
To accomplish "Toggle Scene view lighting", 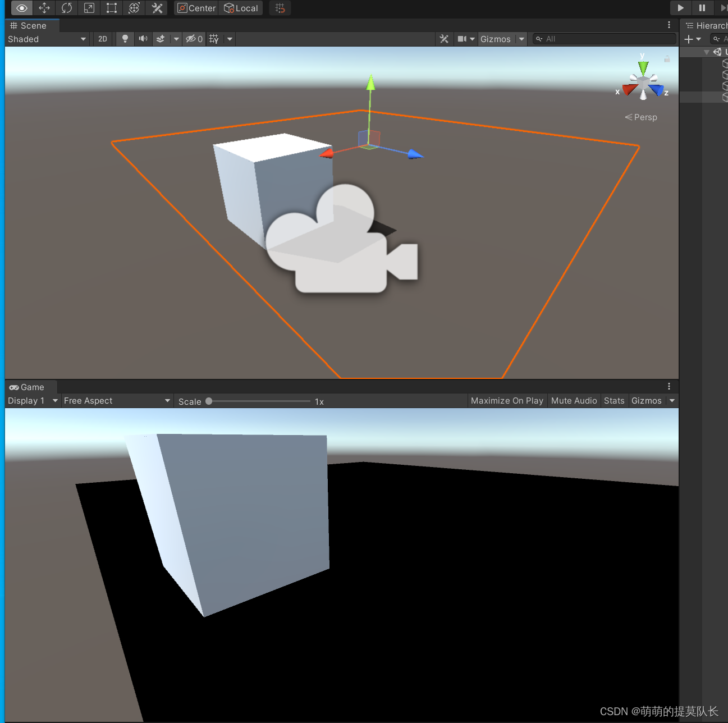I will tap(125, 39).
